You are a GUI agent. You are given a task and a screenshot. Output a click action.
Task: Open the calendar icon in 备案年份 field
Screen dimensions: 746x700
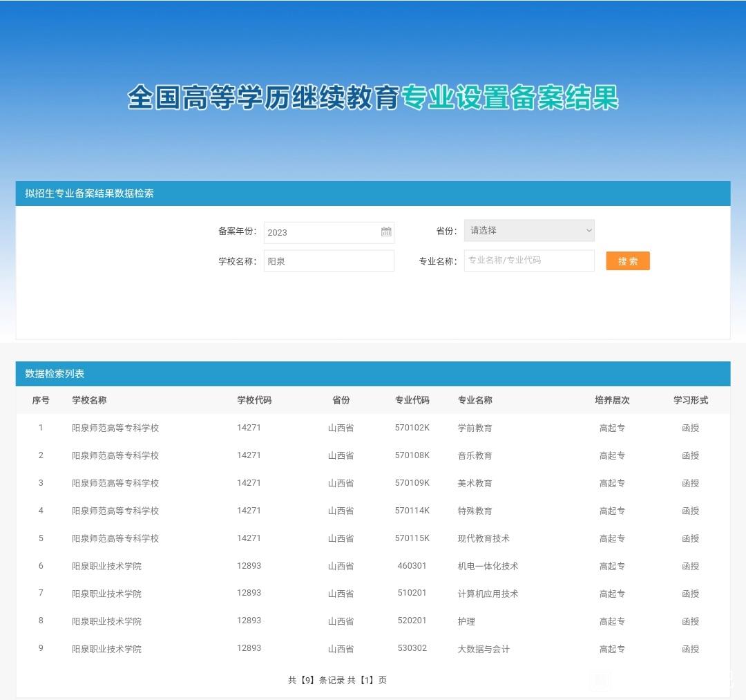386,231
